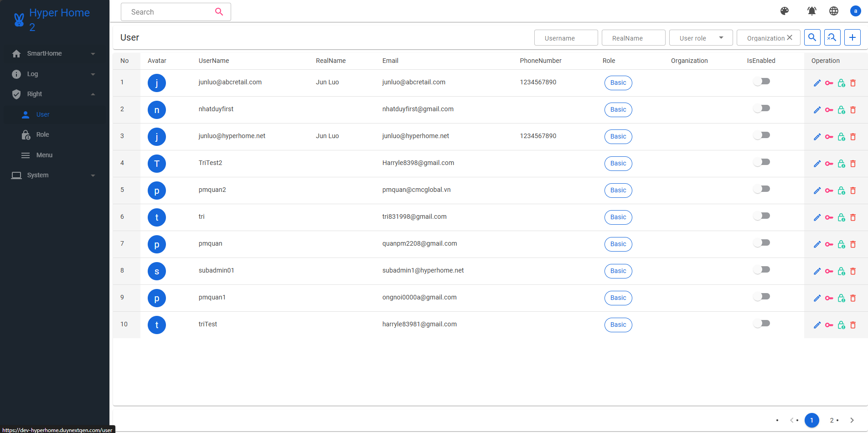Viewport: 868px width, 433px height.
Task: Click email subadmin1@hyperhome.net cell
Action: pyautogui.click(x=423, y=270)
